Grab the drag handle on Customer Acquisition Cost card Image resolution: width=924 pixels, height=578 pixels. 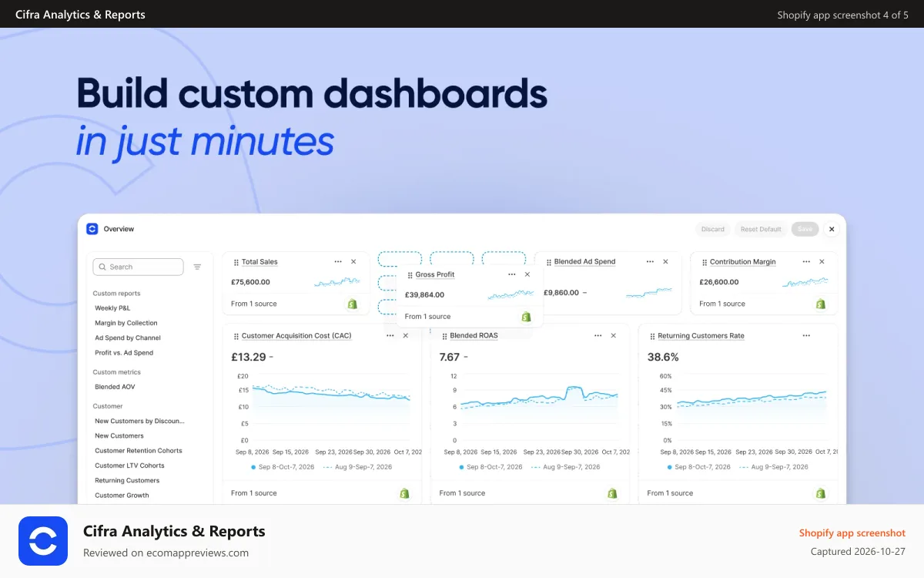(x=236, y=336)
